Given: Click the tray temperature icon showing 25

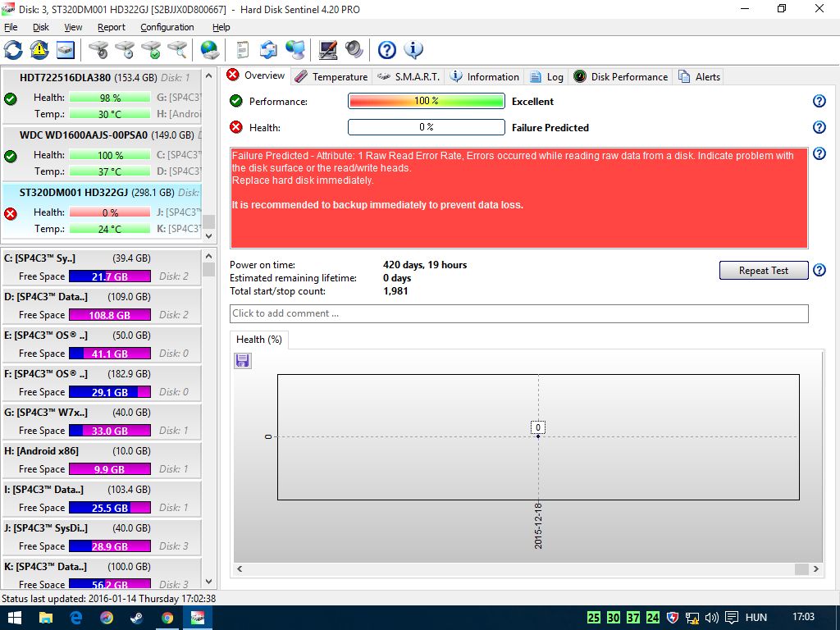Looking at the screenshot, I should (x=594, y=618).
